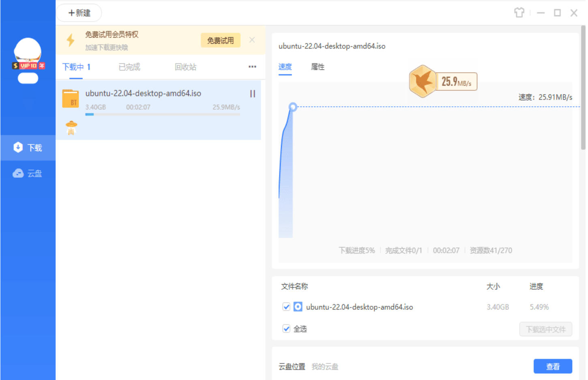This screenshot has height=380, width=588.
Task: Click the download progress bar
Action: click(x=162, y=114)
